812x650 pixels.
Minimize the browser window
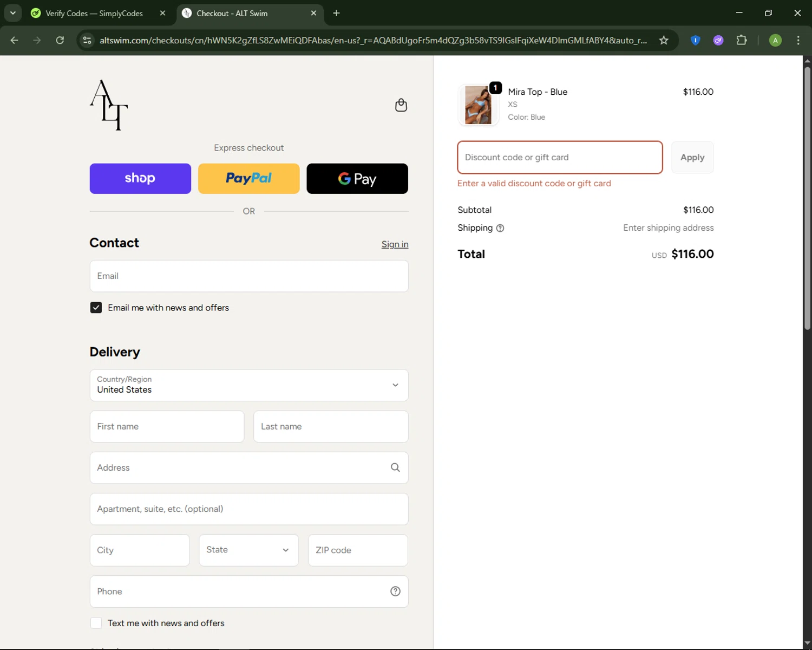[739, 13]
